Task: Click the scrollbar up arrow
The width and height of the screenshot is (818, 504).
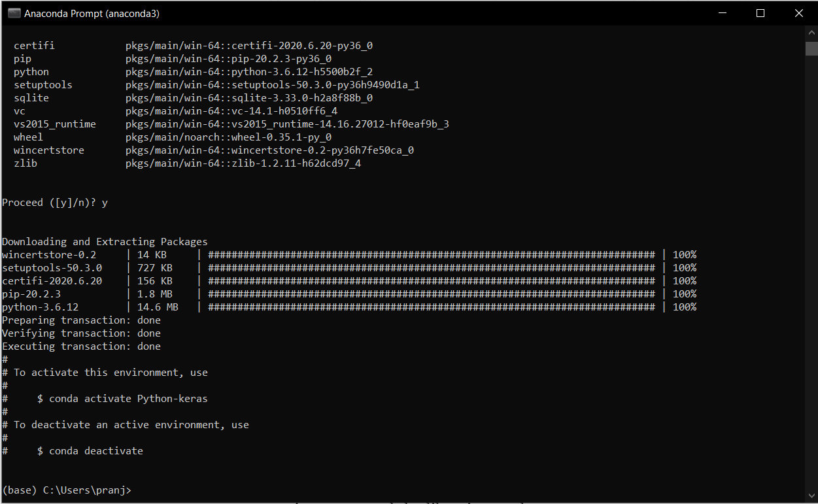Action: click(x=811, y=33)
